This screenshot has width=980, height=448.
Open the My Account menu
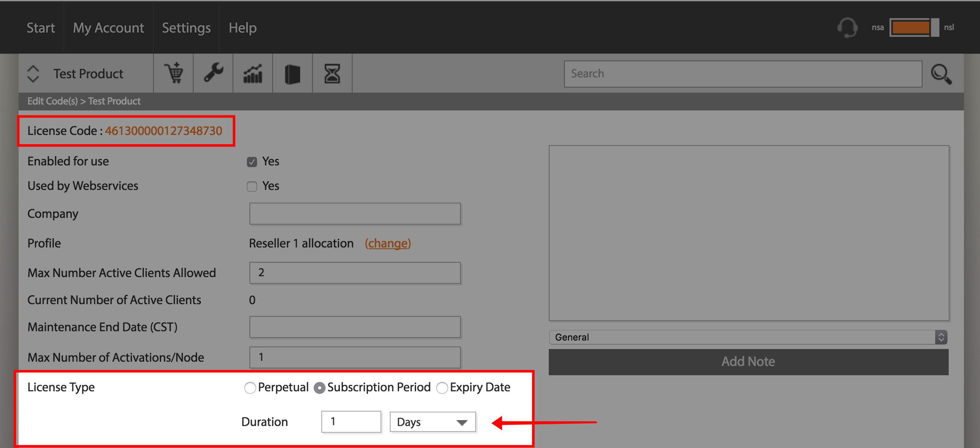[x=108, y=28]
